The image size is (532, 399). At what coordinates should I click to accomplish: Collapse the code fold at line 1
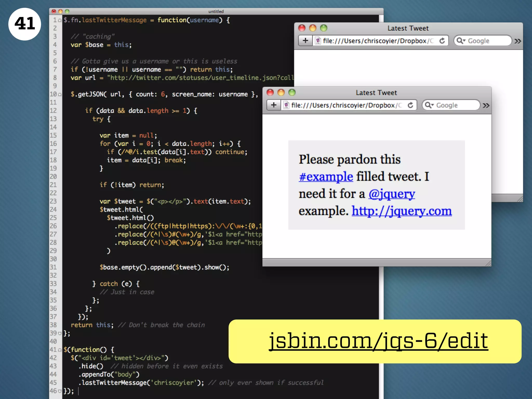click(60, 20)
